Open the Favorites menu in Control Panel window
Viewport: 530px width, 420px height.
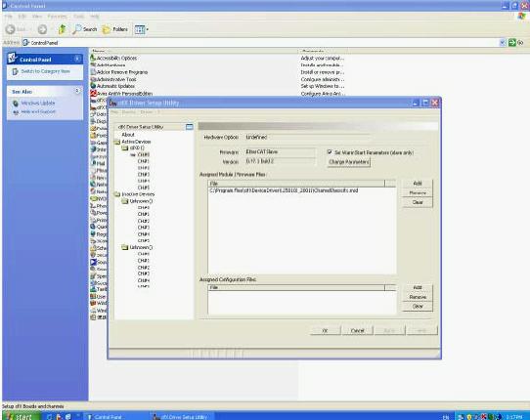coord(57,17)
